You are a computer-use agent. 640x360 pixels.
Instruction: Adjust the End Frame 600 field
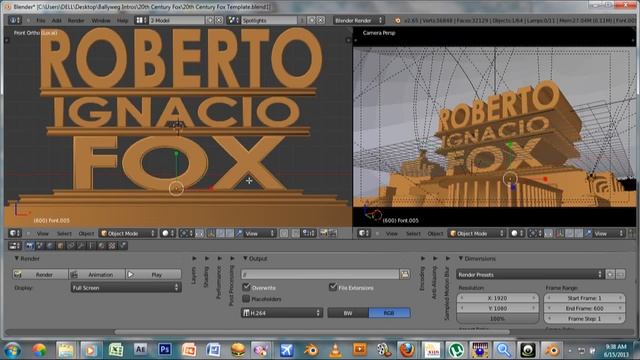click(x=584, y=308)
